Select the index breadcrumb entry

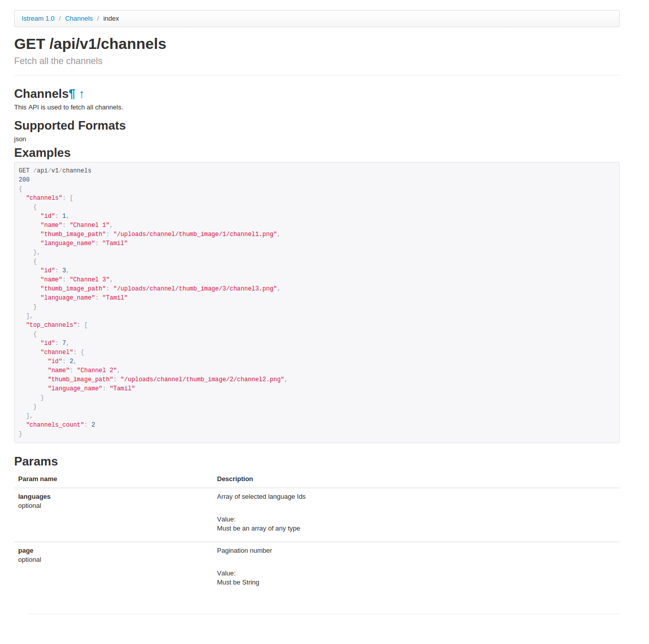[111, 18]
